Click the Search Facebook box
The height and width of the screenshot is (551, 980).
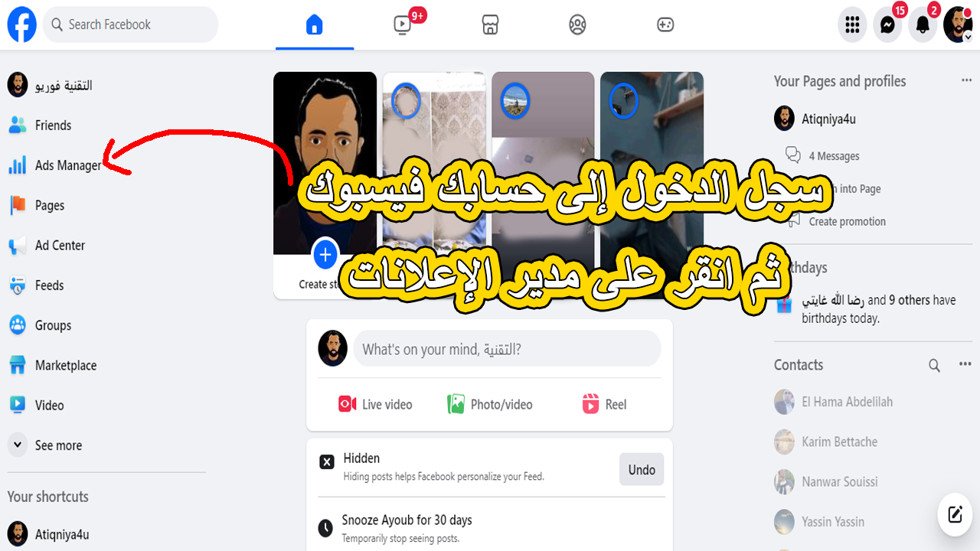[x=131, y=24]
